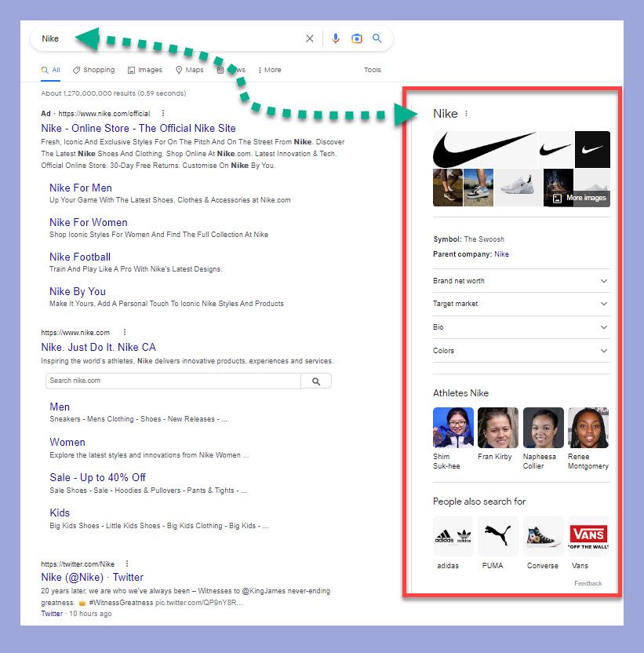Click the blue search magnifier button
Viewport: 644px width, 653px height.
coord(377,38)
